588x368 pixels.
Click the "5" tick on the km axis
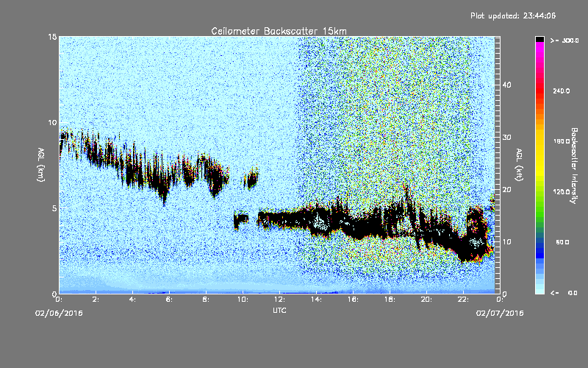point(54,208)
